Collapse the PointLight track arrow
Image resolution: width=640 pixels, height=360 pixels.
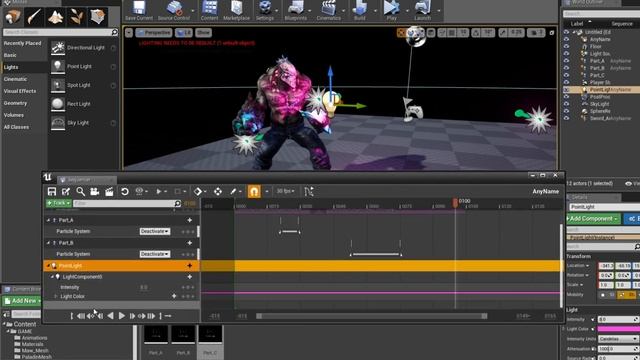48,266
